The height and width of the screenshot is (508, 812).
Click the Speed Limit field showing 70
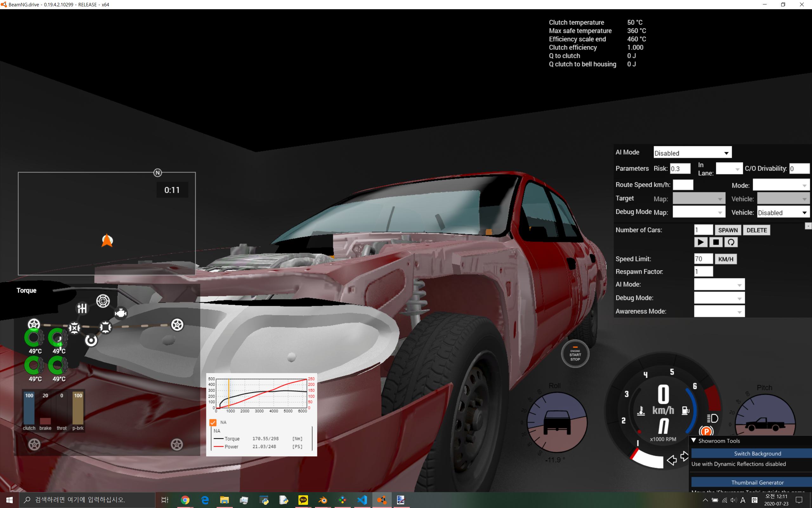click(x=703, y=259)
